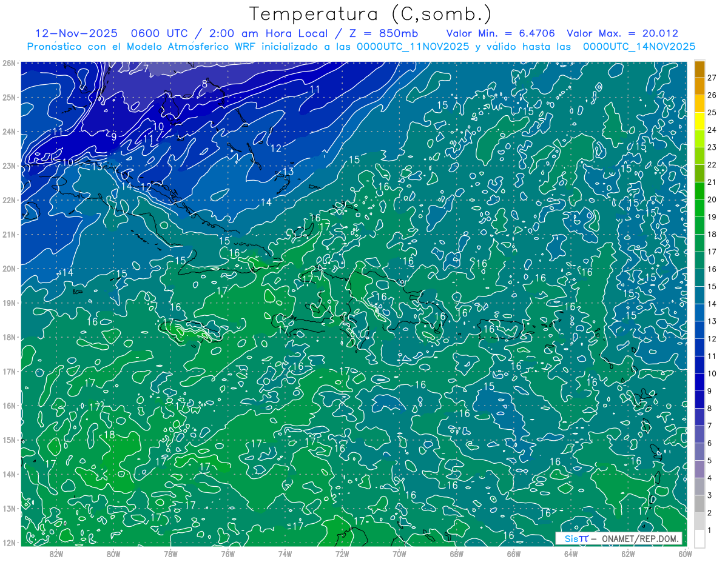The height and width of the screenshot is (562, 728).
Task: Click the 'Valor Min. = 6.4706' value
Action: pos(501,33)
